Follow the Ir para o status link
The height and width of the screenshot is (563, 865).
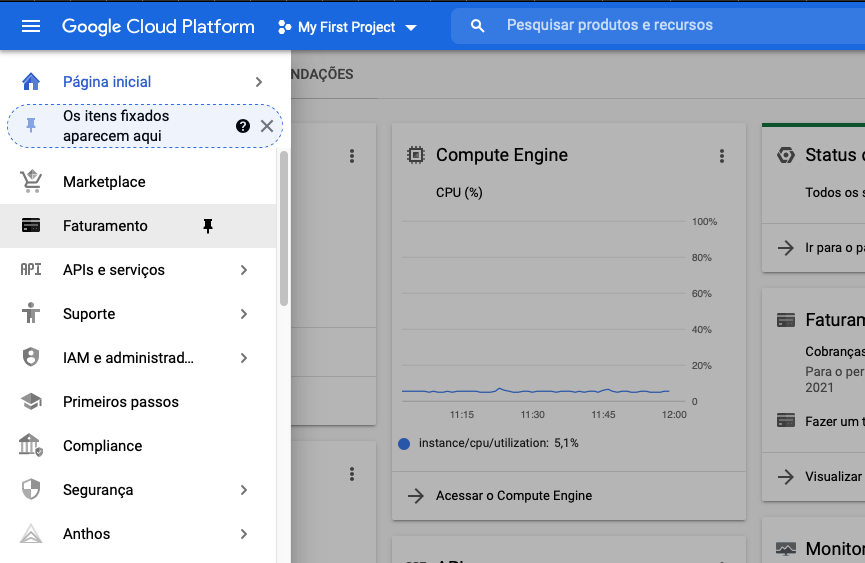click(x=835, y=248)
